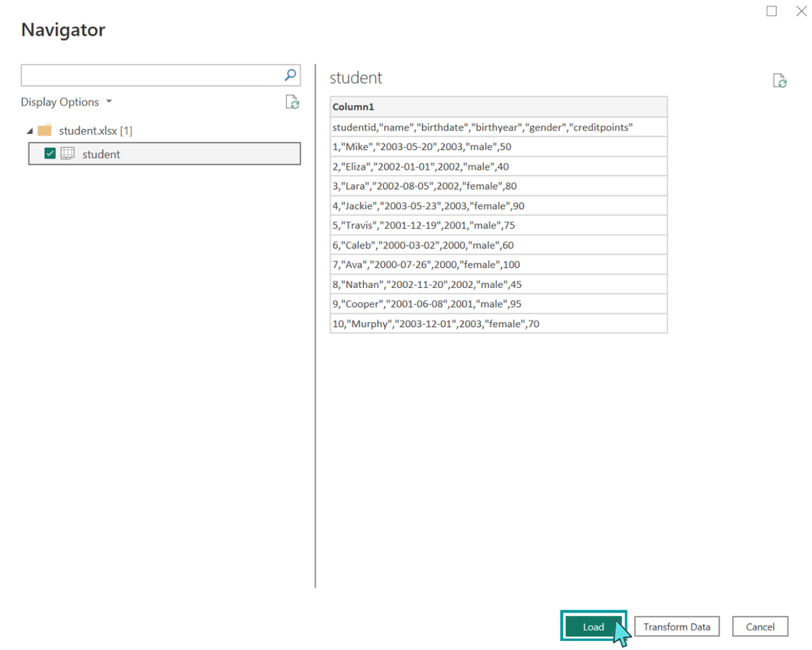This screenshot has width=812, height=650.
Task: Click the Load button
Action: point(594,626)
